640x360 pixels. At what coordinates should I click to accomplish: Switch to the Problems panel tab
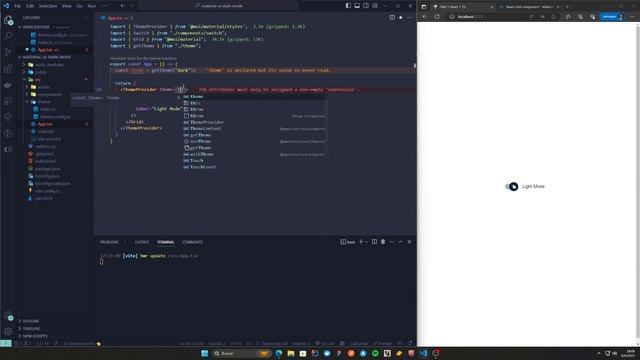click(109, 242)
